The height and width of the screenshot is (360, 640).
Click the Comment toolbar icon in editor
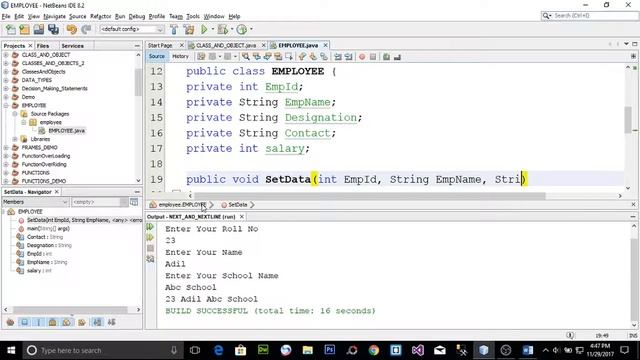point(386,57)
